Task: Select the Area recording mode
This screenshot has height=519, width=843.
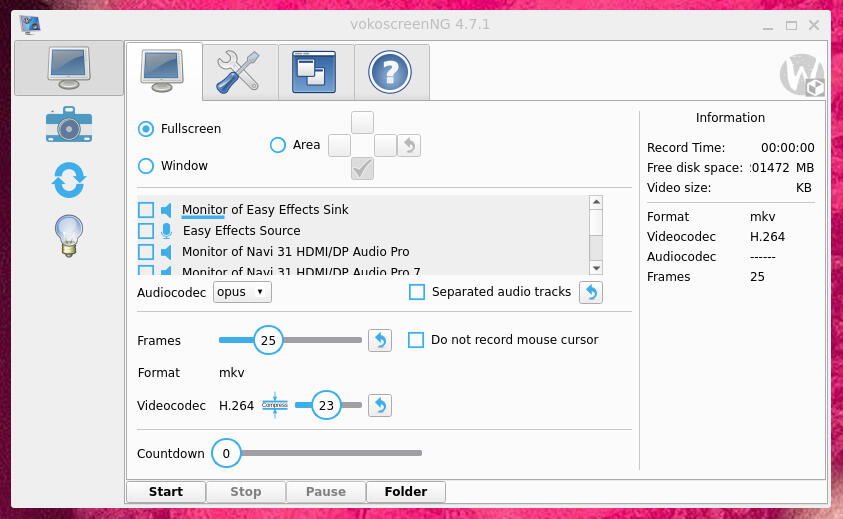Action: click(x=278, y=145)
